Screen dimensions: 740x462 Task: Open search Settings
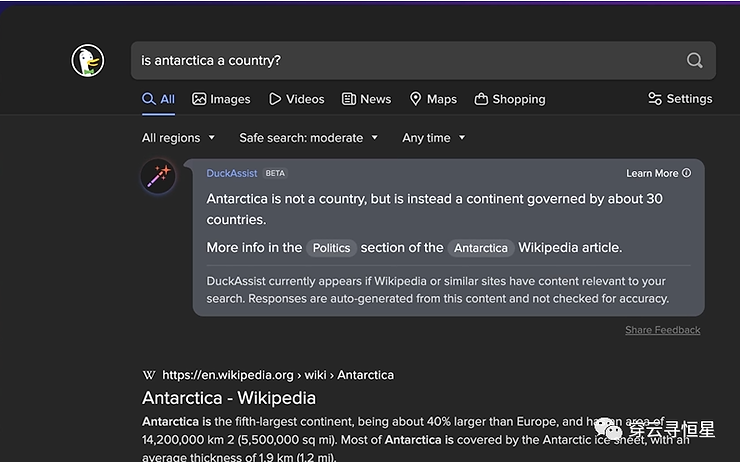[680, 99]
